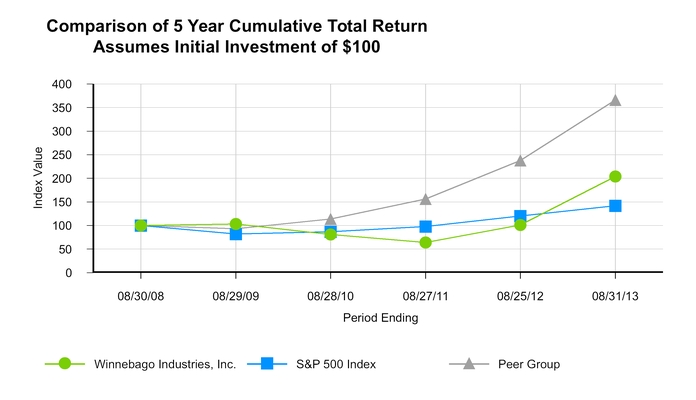Click the 08/28/10 x-axis date label
696x400 pixels.
tap(331, 298)
